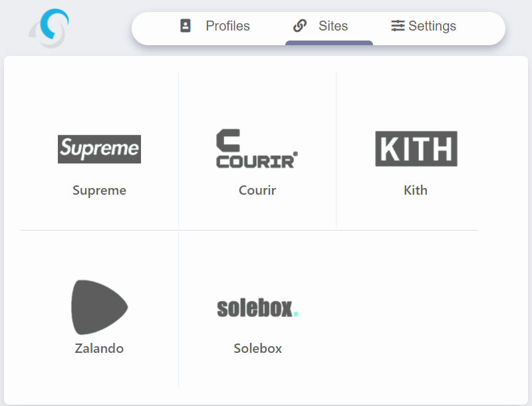This screenshot has width=532, height=406.
Task: Click the Solebox site name
Action: [258, 348]
